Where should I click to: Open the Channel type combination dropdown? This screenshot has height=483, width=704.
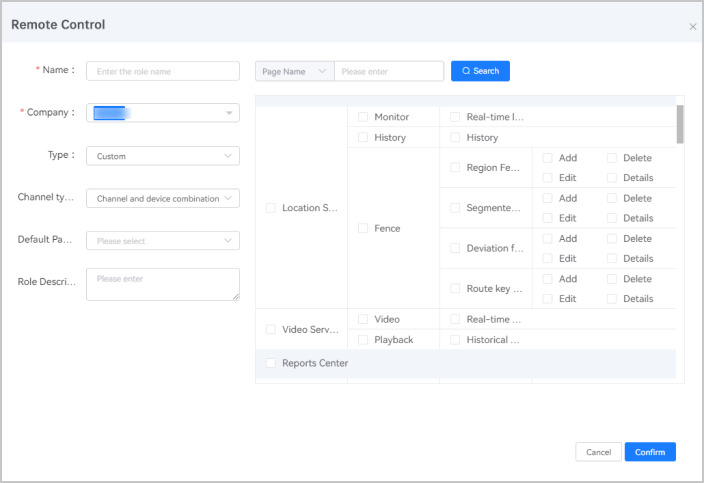click(x=163, y=198)
